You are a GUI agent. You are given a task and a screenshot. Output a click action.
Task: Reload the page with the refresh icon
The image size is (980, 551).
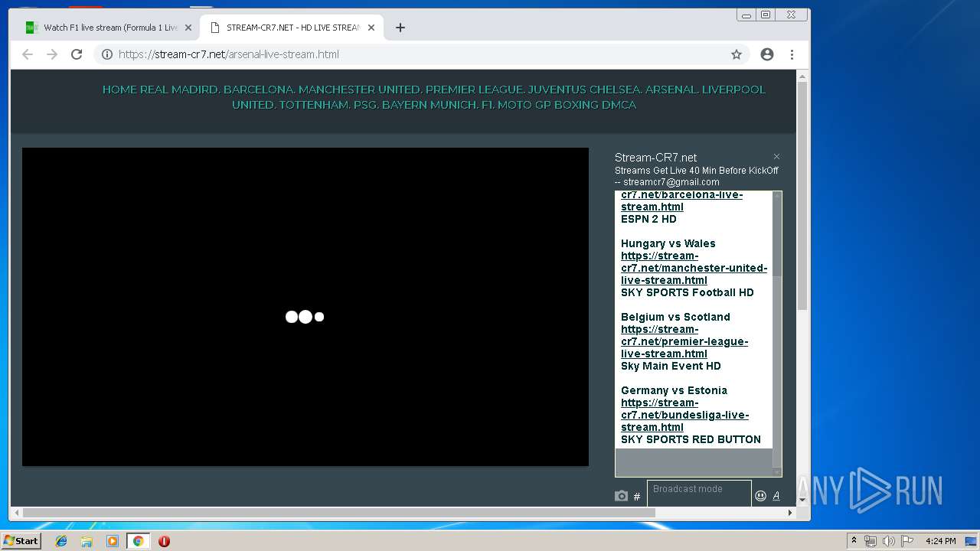77,54
